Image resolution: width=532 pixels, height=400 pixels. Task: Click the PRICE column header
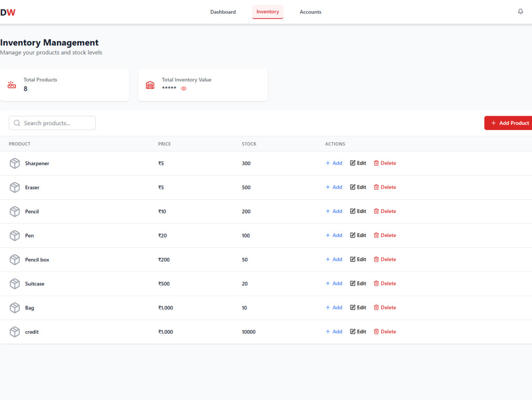tap(164, 144)
